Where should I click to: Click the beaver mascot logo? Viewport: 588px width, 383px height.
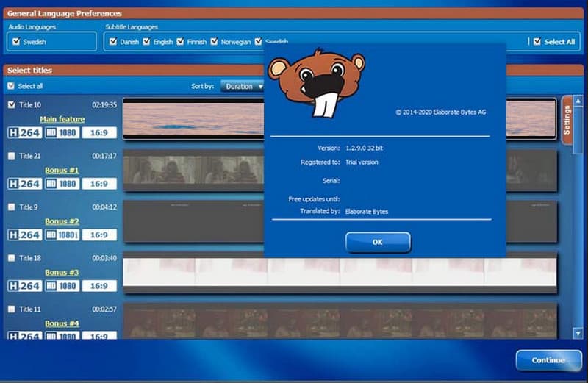click(316, 82)
